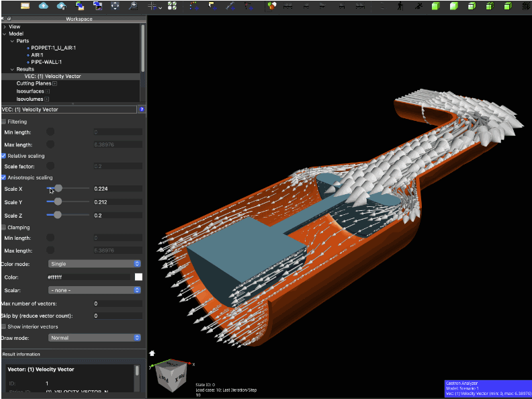The height and width of the screenshot is (399, 532).
Task: Click the home view icon near navigation cube
Action: tap(152, 353)
